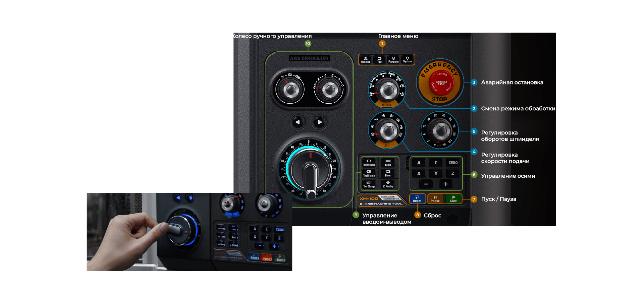Click the left arrow button under axis controller
Viewport: 644px width, 285px height.
pos(298,122)
